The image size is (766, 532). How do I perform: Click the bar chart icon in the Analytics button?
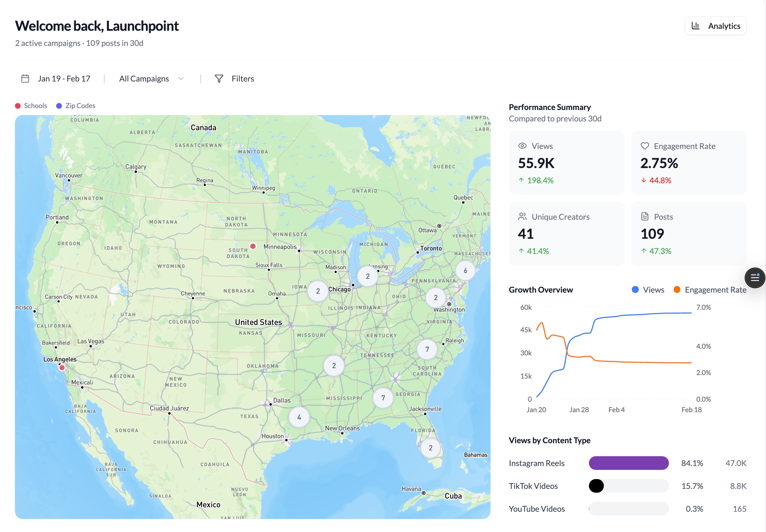696,25
